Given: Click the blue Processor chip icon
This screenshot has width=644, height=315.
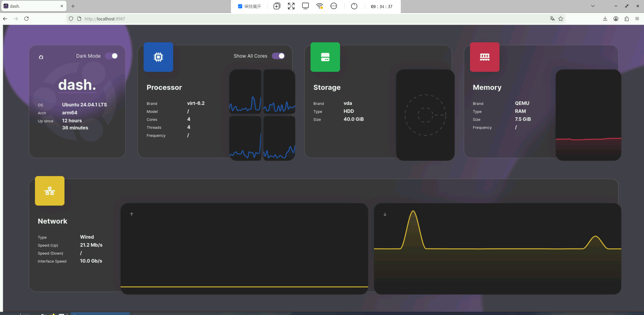Looking at the screenshot, I should pyautogui.click(x=158, y=57).
